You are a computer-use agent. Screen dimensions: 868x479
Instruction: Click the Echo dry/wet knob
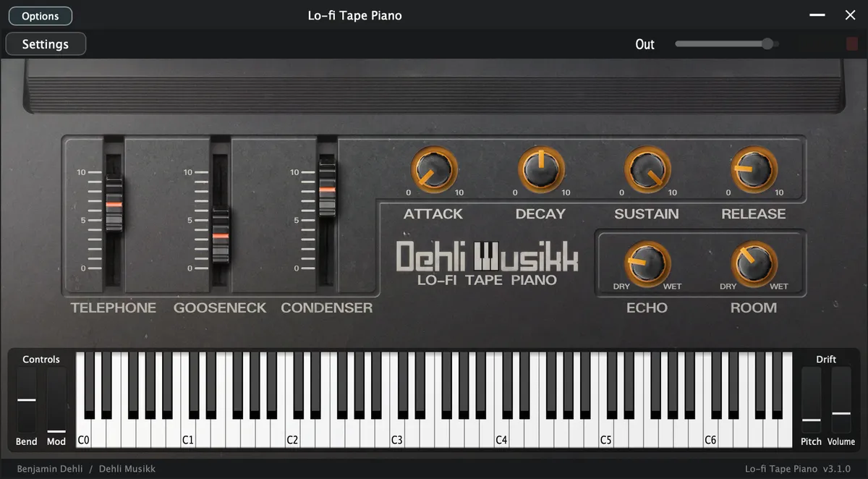point(647,263)
